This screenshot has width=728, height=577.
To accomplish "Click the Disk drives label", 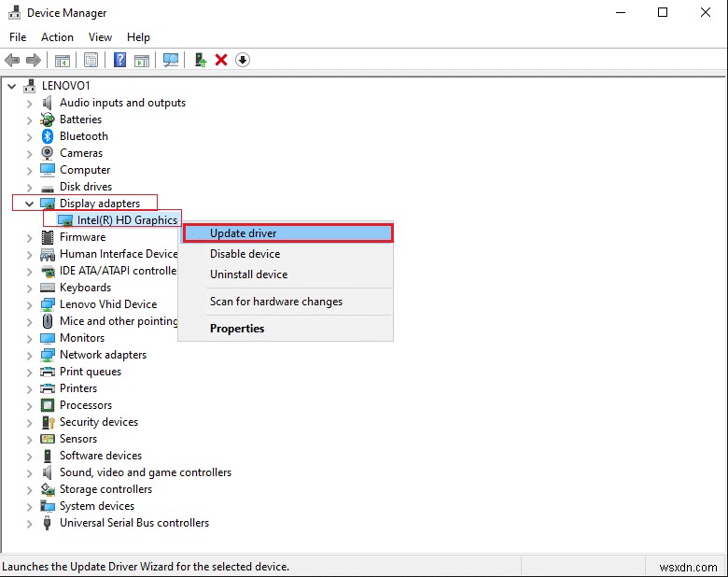I will click(x=86, y=187).
